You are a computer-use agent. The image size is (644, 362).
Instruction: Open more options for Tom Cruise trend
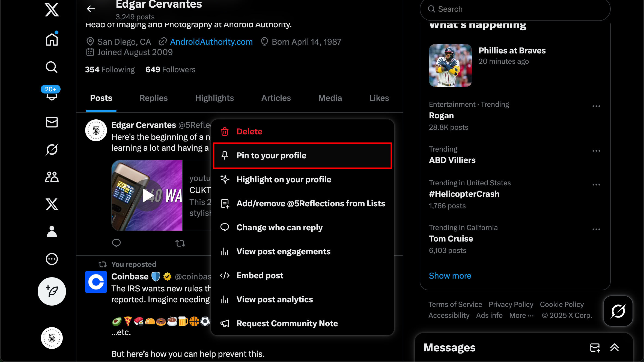596,230
